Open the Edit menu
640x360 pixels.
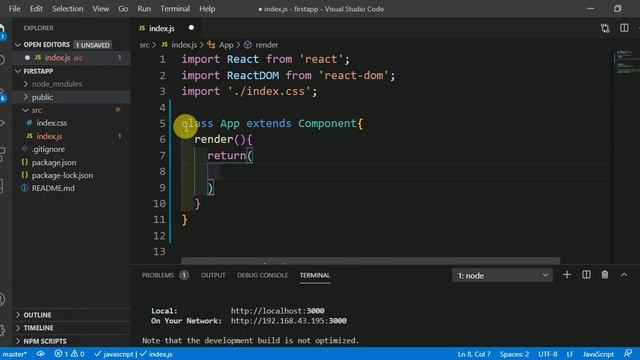pyautogui.click(x=36, y=9)
